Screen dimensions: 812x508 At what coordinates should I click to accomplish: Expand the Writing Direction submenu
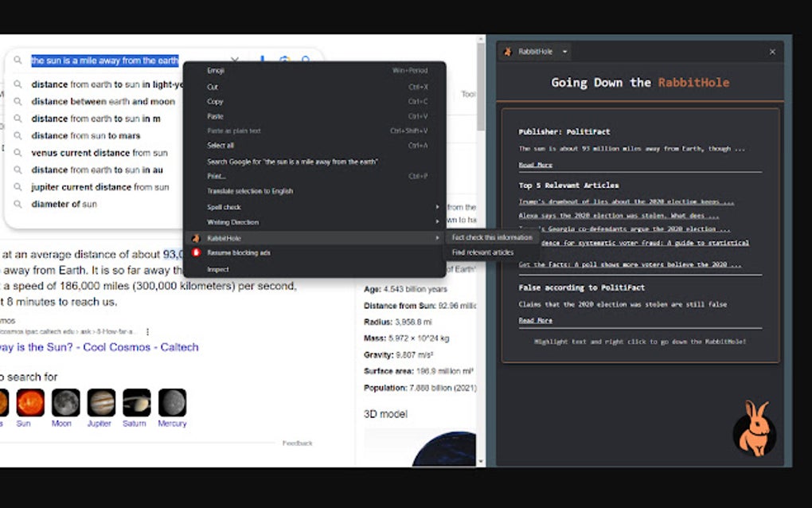[x=231, y=222]
